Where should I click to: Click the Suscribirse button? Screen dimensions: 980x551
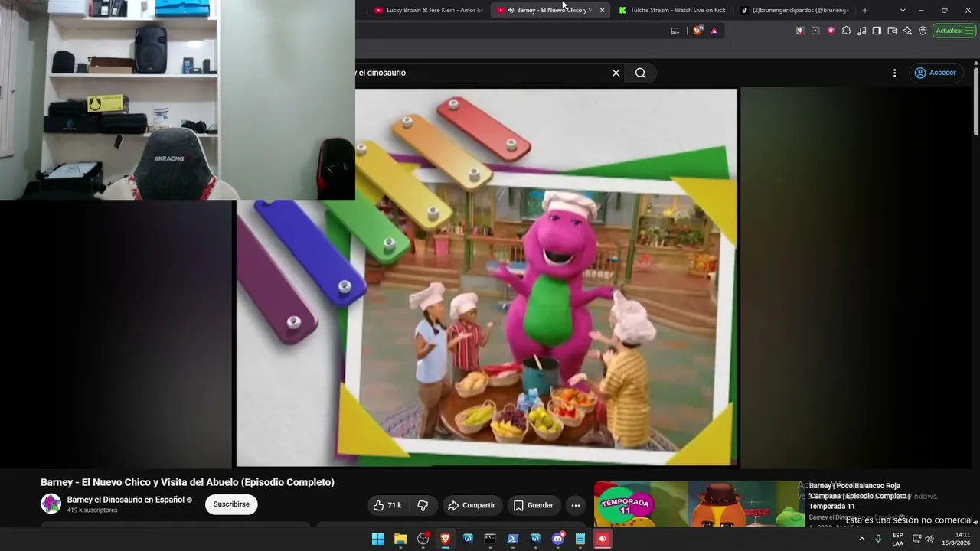[x=231, y=504]
